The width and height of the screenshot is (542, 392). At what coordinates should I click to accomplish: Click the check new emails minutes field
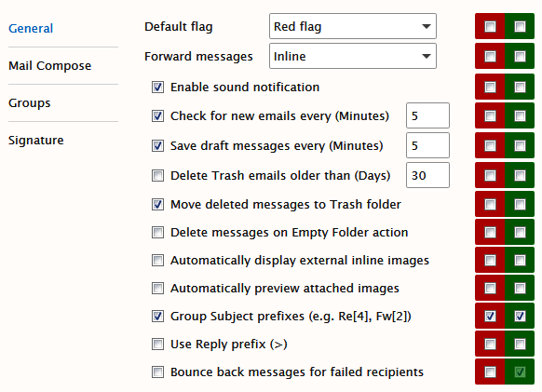[428, 115]
